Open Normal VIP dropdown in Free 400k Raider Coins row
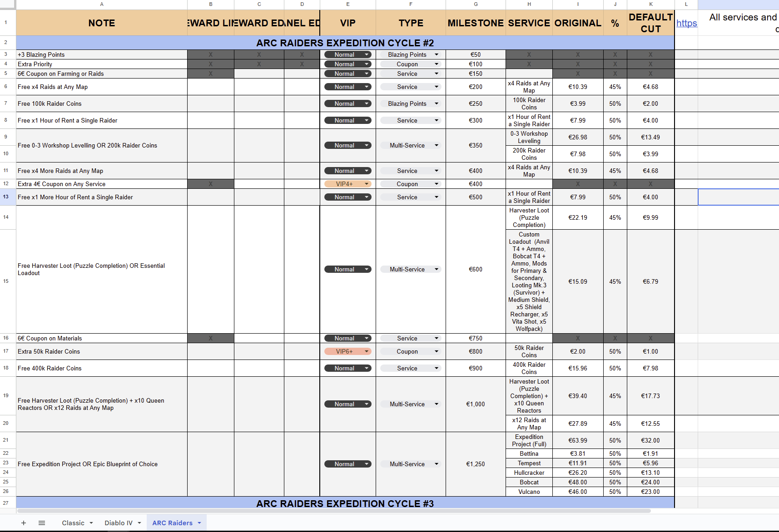779x532 pixels. click(x=348, y=368)
